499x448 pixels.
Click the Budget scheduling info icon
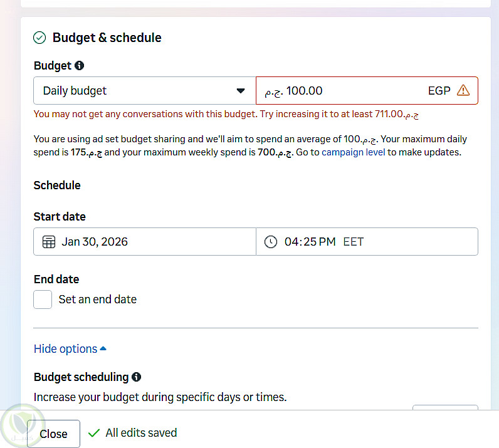(137, 377)
